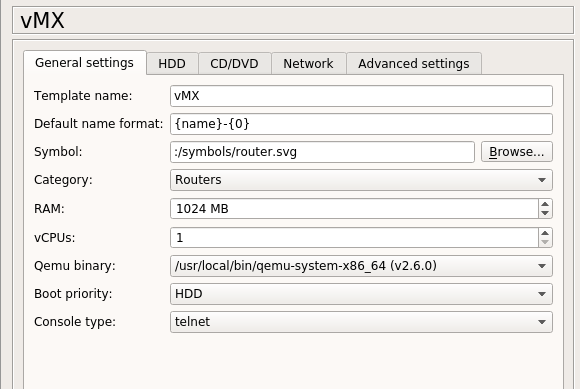
Task: Open the Console type dropdown
Action: tap(361, 322)
